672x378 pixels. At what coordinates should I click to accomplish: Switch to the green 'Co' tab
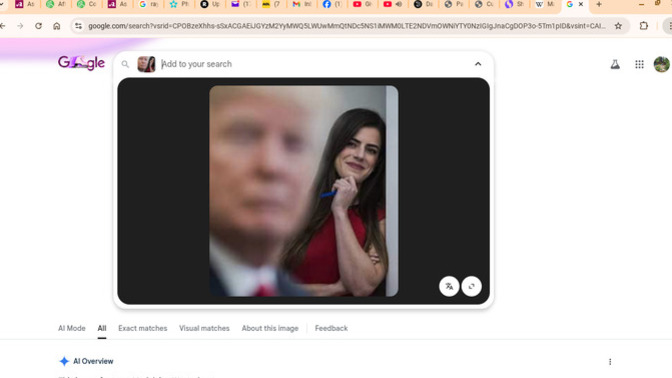coord(87,4)
